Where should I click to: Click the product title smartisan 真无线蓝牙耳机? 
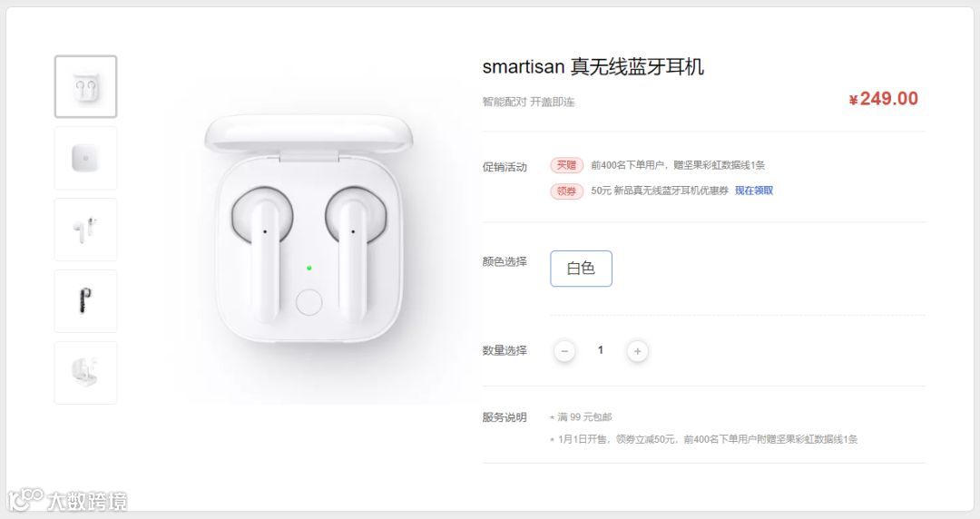point(593,66)
